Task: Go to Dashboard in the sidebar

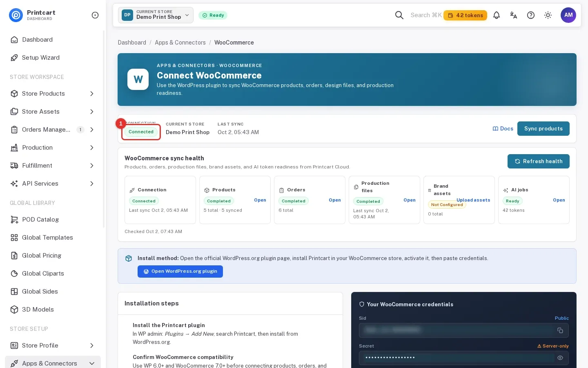Action: click(x=53, y=40)
